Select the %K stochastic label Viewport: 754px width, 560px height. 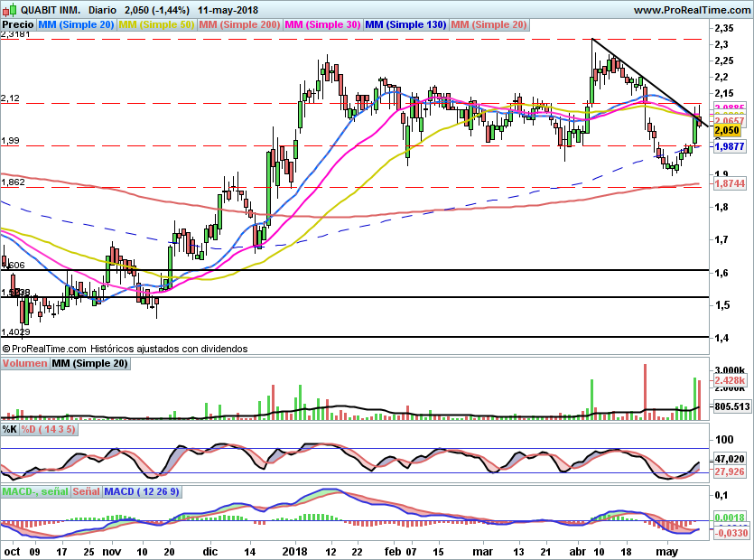(10, 429)
